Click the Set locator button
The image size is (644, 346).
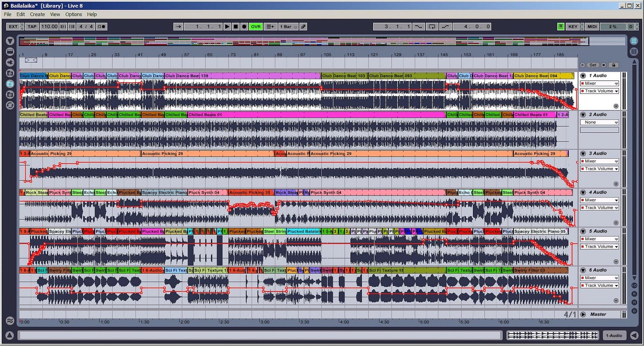pos(593,65)
